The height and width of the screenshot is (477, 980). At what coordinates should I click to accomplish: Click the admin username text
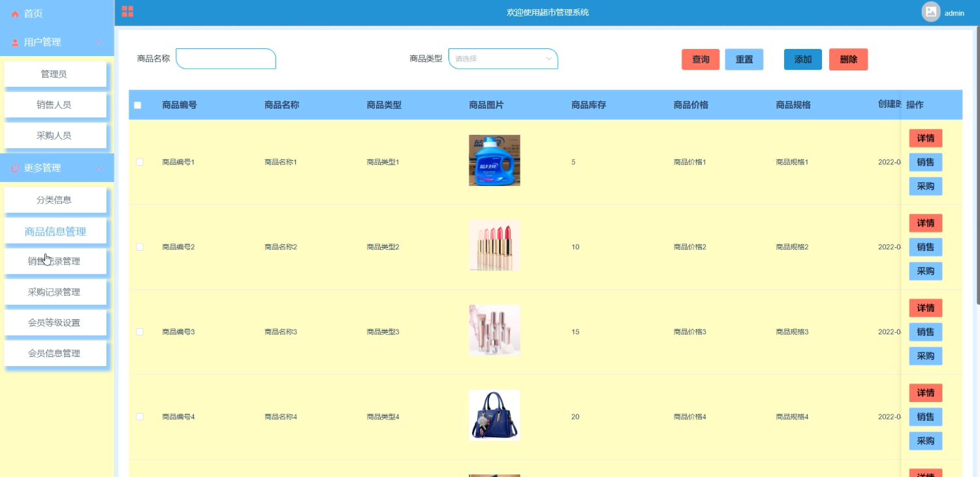(x=955, y=13)
